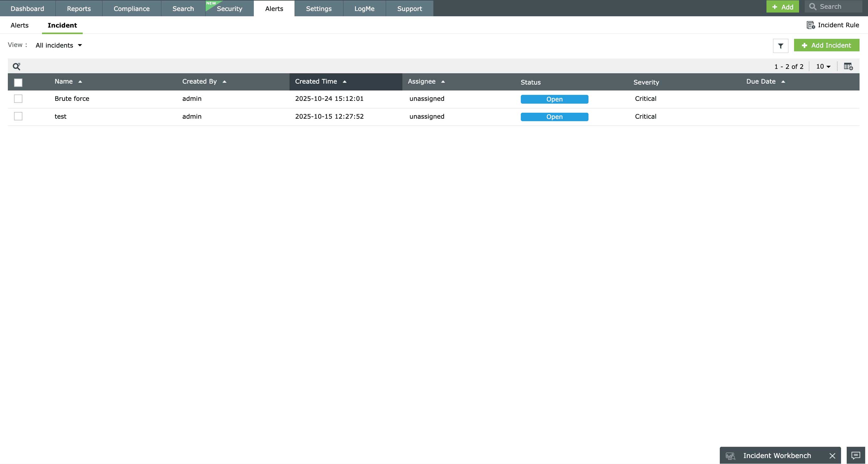Screen dimensions: 868x464
Task: Open the Incident Workbench panel icon
Action: (730, 456)
